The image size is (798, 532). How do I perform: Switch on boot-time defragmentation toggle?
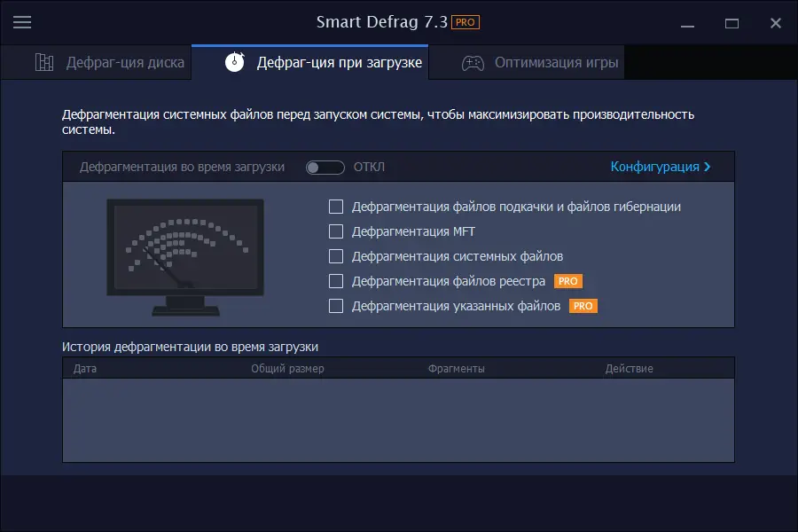325,167
